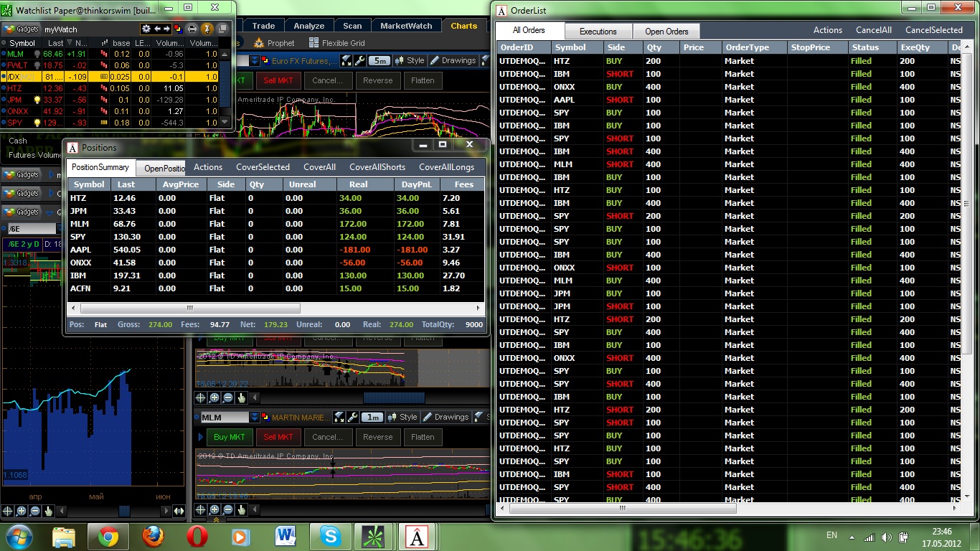
Task: Expand blue triangle beside MLM Buy MKT
Action: point(200,437)
